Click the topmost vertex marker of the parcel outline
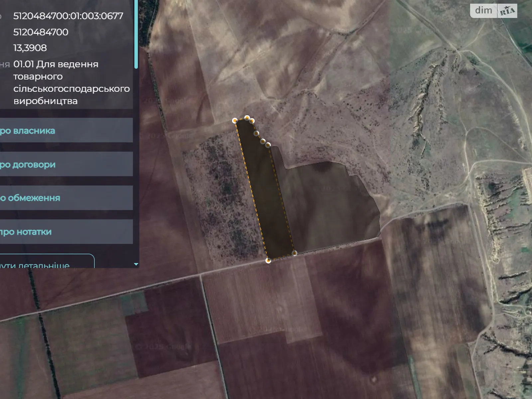 pos(247,118)
